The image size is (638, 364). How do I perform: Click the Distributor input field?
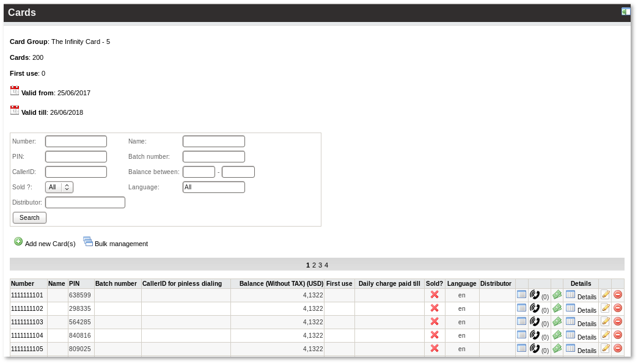click(85, 202)
